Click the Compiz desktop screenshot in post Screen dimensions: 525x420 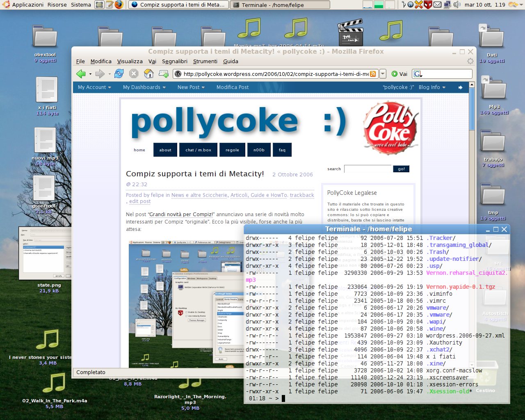[187, 304]
